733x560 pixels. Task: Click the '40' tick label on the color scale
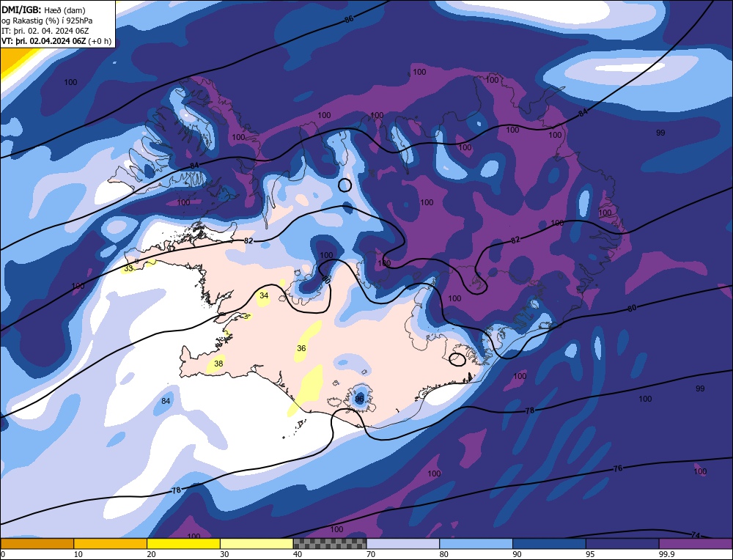(x=298, y=554)
